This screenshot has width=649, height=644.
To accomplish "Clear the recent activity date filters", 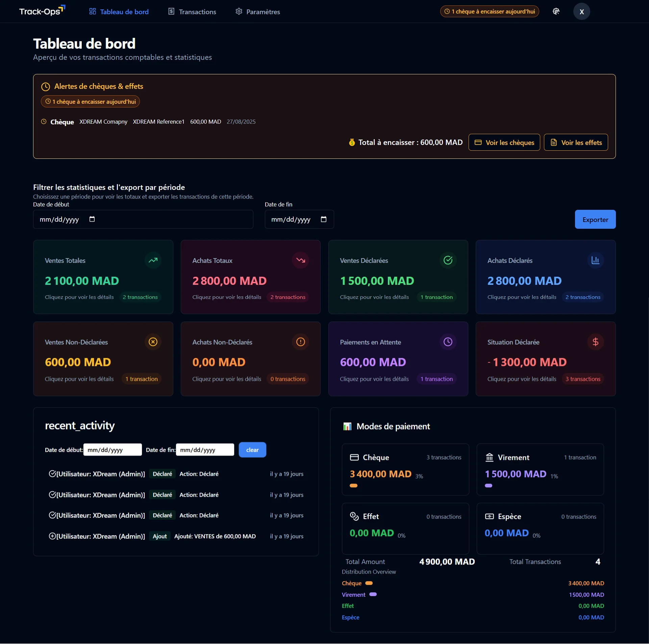I will pyautogui.click(x=252, y=450).
